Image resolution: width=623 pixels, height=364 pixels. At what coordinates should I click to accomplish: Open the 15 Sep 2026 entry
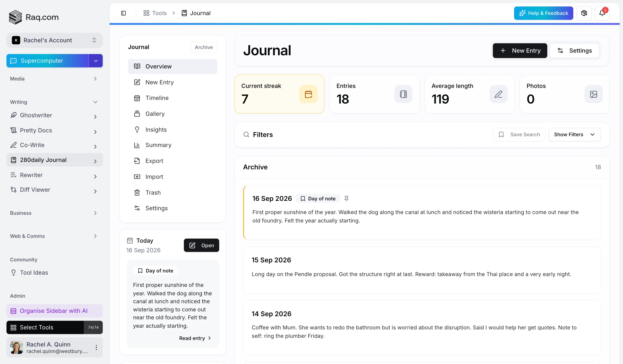[422, 270]
